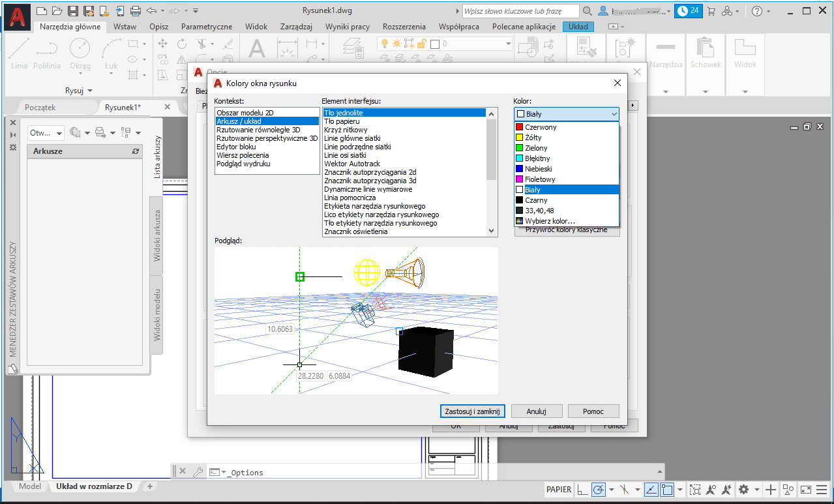Toggle annotation visibility icon in status bar
Image resolution: width=834 pixels, height=504 pixels.
(711, 489)
